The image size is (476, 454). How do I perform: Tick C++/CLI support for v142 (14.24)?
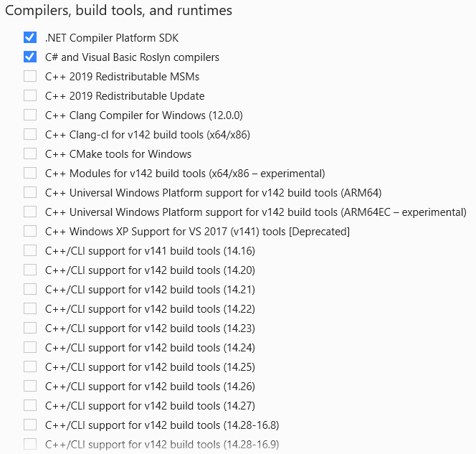tap(30, 347)
